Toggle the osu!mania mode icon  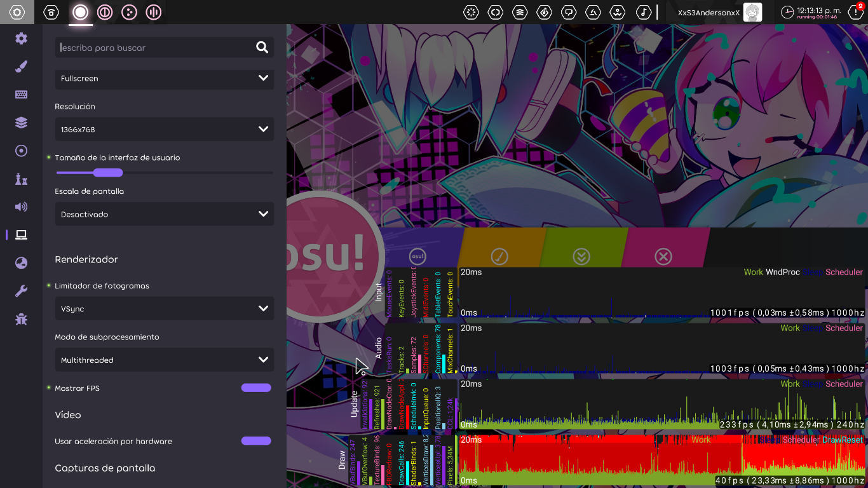click(x=153, y=11)
